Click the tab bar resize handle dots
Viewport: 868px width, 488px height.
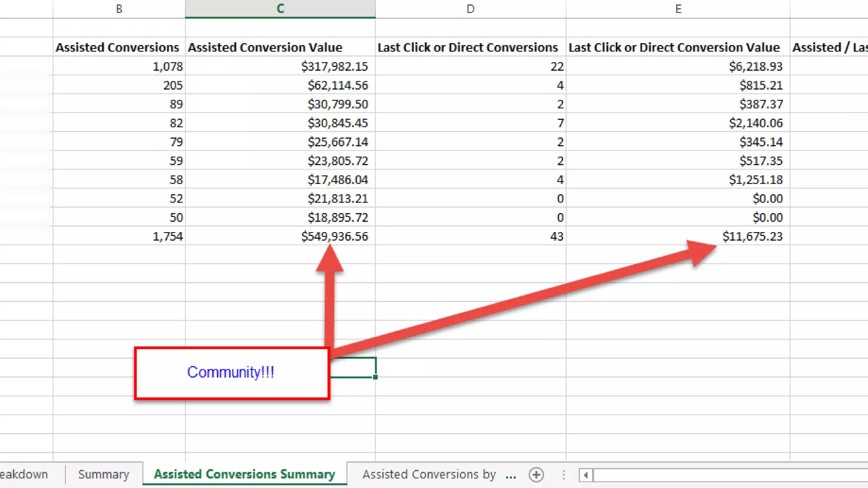click(x=564, y=475)
